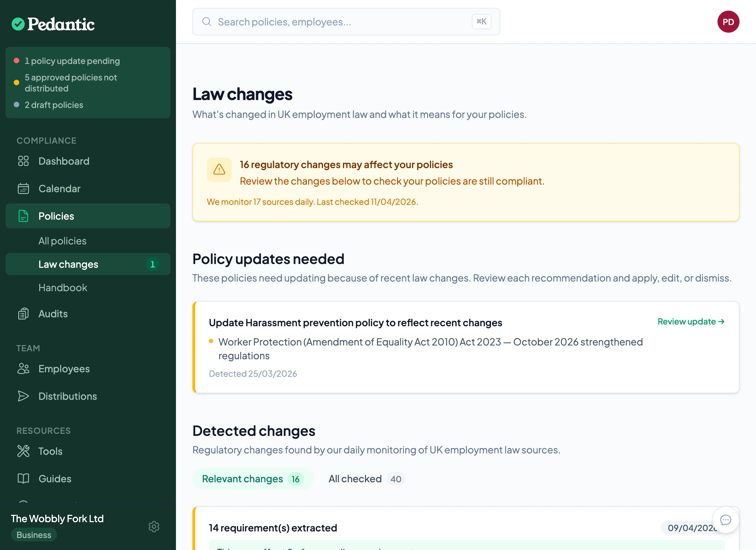Select the Dashboard grid icon in sidebar
The image size is (756, 550).
click(23, 161)
